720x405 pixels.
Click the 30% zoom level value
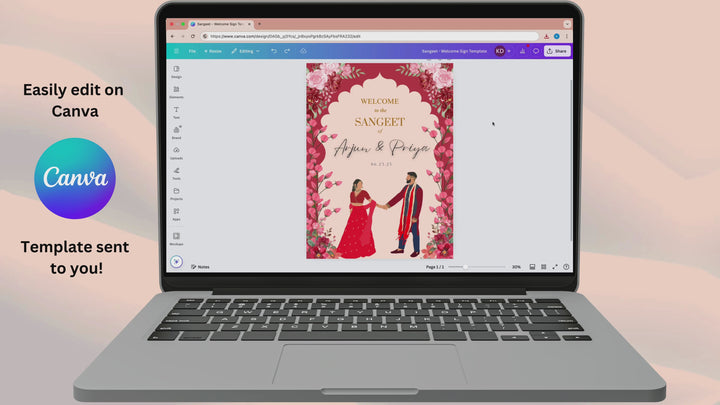click(516, 267)
